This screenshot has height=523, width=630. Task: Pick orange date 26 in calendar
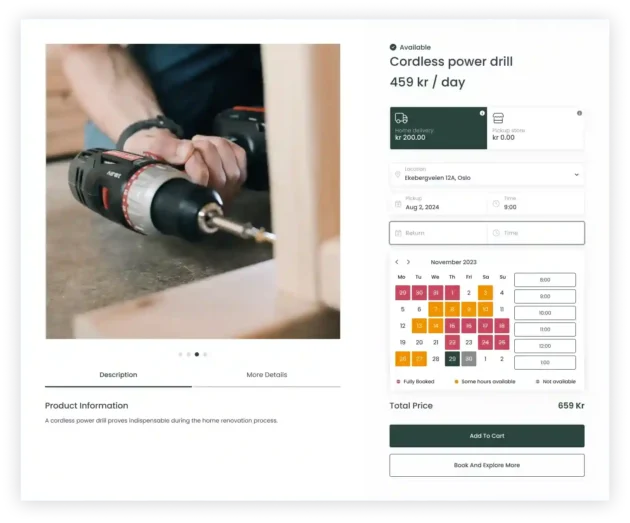[403, 359]
